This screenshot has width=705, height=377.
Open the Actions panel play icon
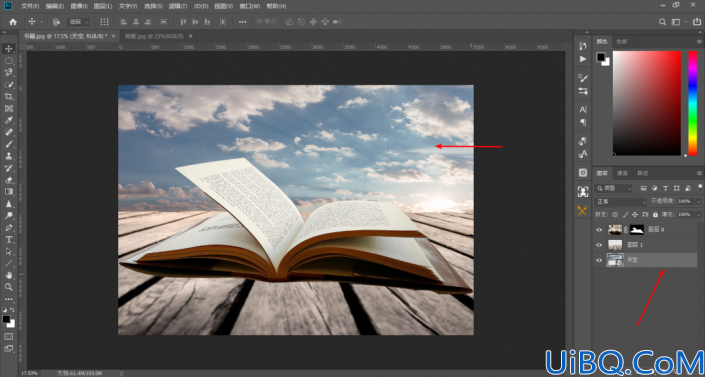tap(583, 59)
